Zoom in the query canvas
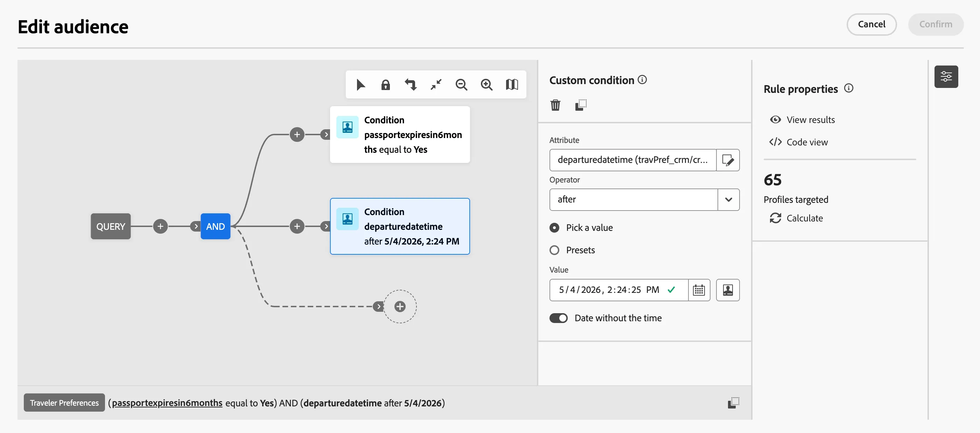The height and width of the screenshot is (433, 980). pyautogui.click(x=486, y=84)
